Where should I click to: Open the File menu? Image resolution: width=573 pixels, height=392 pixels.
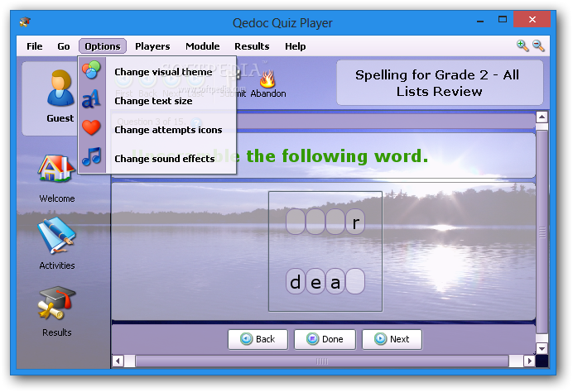pyautogui.click(x=34, y=46)
